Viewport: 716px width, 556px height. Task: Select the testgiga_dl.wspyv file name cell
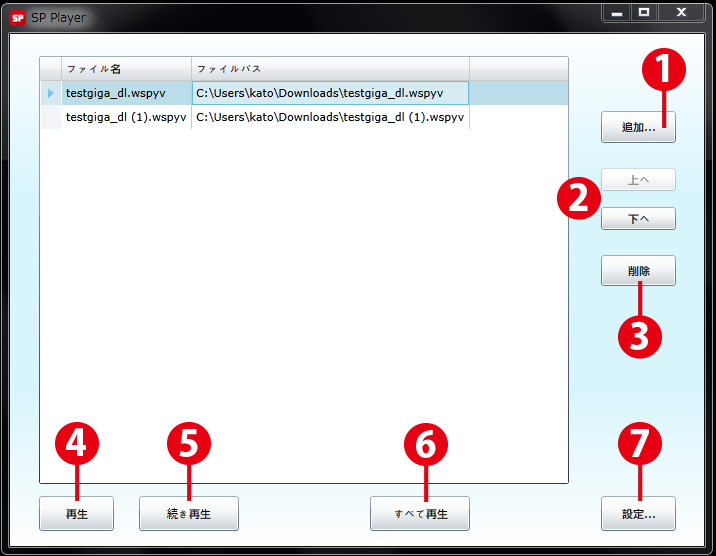point(126,93)
